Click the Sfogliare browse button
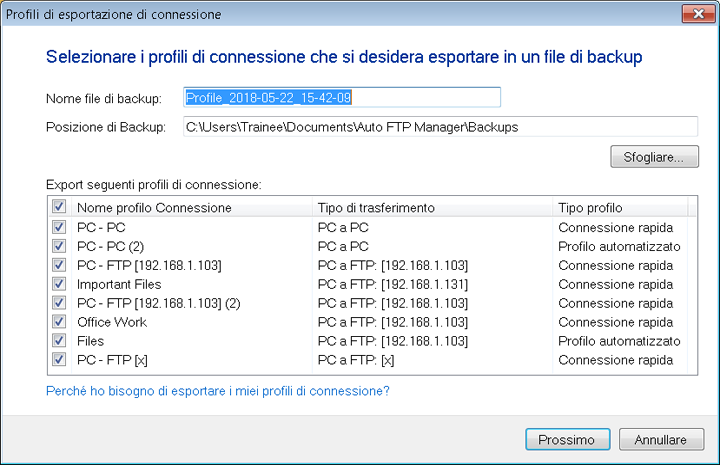The image size is (720, 465). pos(654,157)
